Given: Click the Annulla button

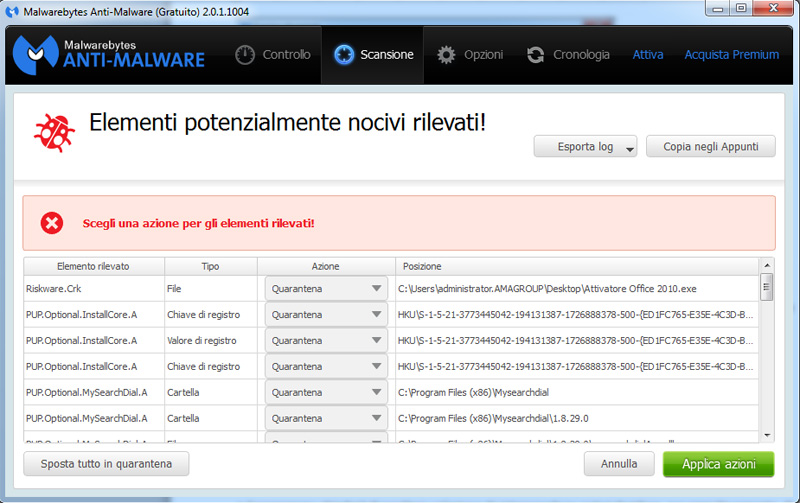Looking at the screenshot, I should click(619, 464).
